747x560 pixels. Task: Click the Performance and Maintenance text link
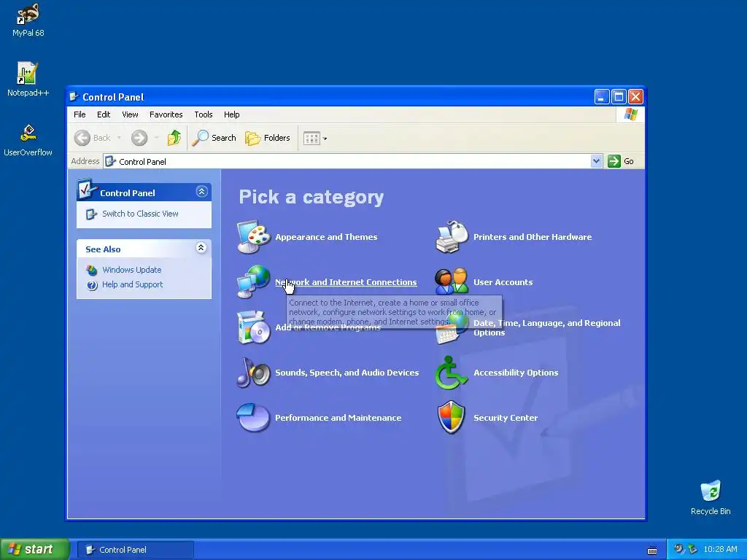(x=338, y=418)
